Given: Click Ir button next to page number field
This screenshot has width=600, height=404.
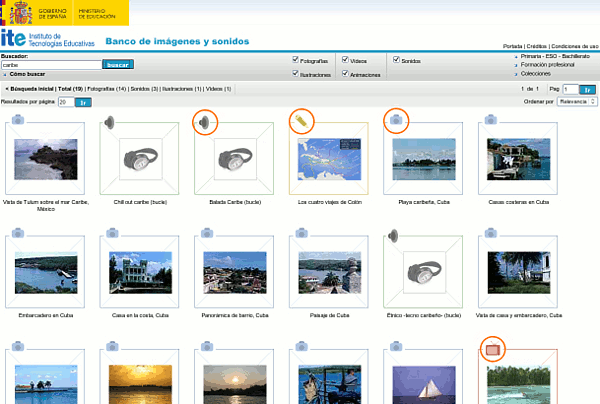Looking at the screenshot, I should point(587,90).
